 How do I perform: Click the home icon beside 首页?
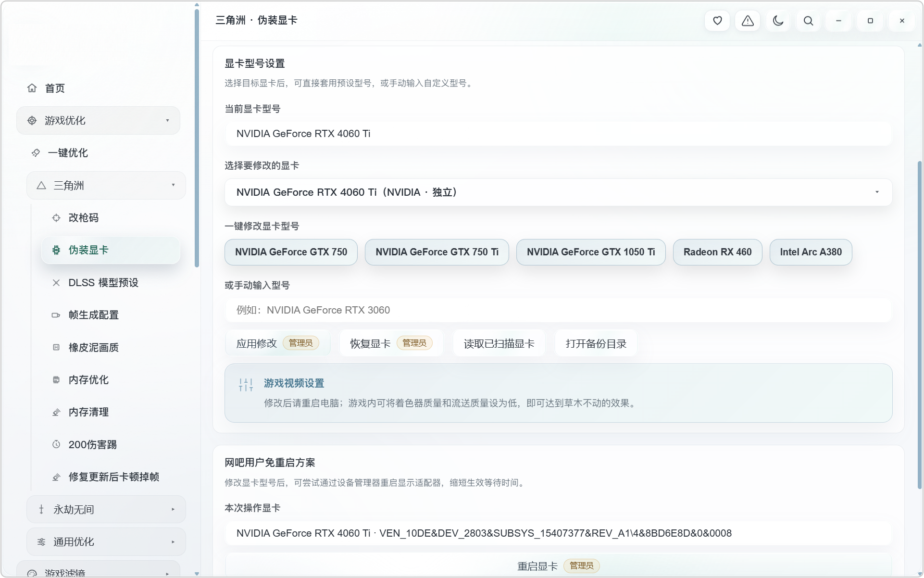pyautogui.click(x=32, y=88)
